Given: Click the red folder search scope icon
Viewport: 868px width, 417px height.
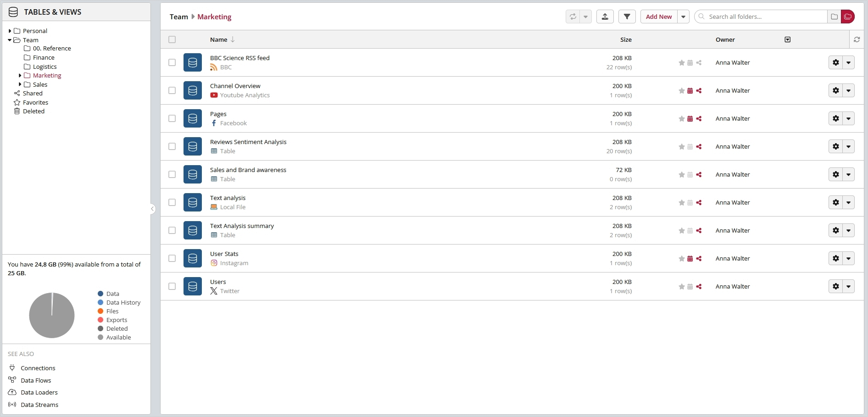Looking at the screenshot, I should point(848,17).
